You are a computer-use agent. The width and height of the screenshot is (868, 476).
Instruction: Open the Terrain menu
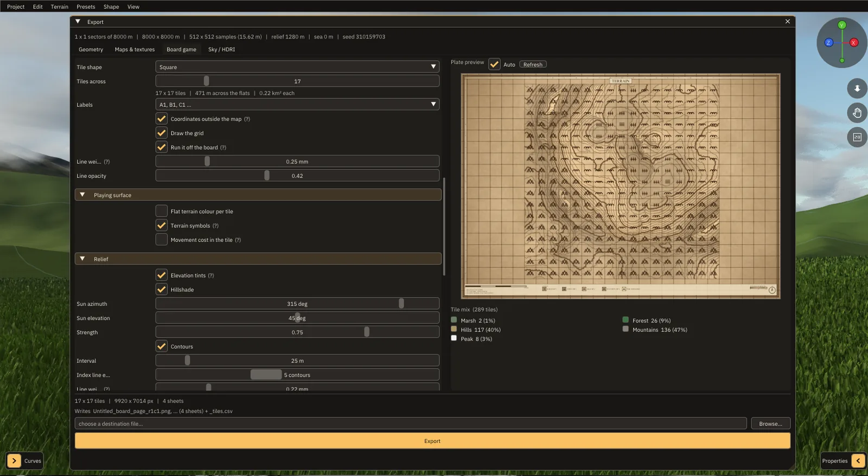(x=60, y=7)
